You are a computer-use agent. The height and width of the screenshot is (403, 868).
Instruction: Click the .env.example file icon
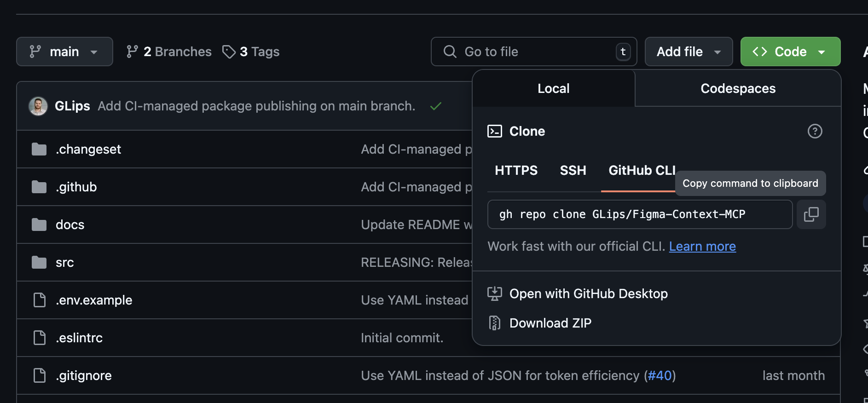40,300
